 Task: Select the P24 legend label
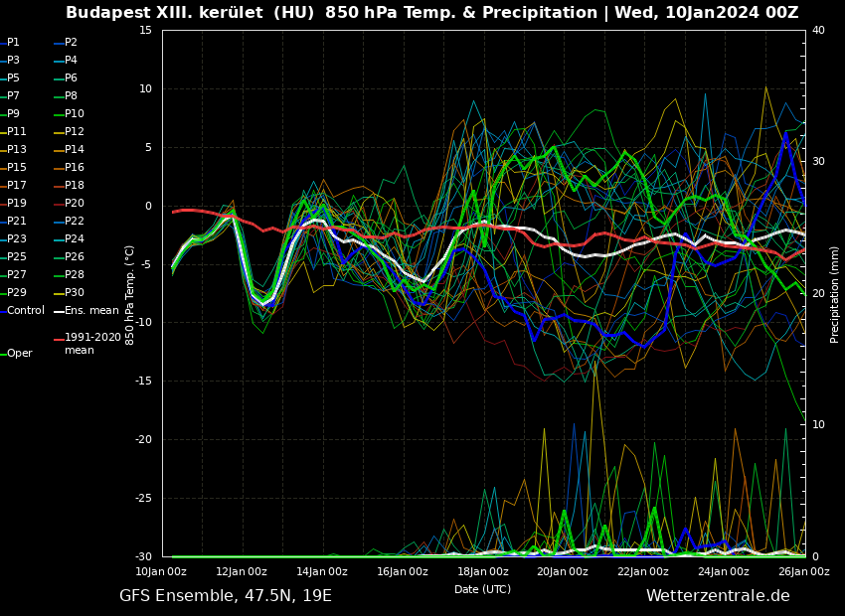point(74,239)
